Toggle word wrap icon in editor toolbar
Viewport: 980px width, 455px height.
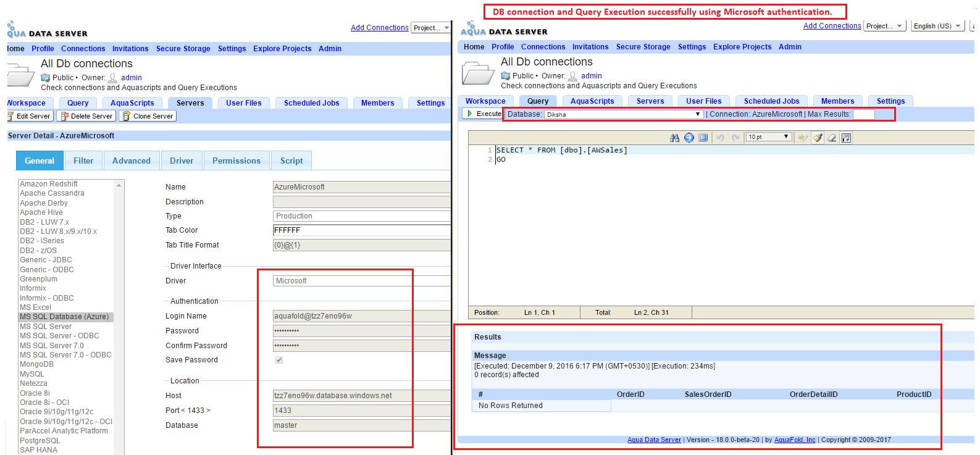pyautogui.click(x=847, y=138)
